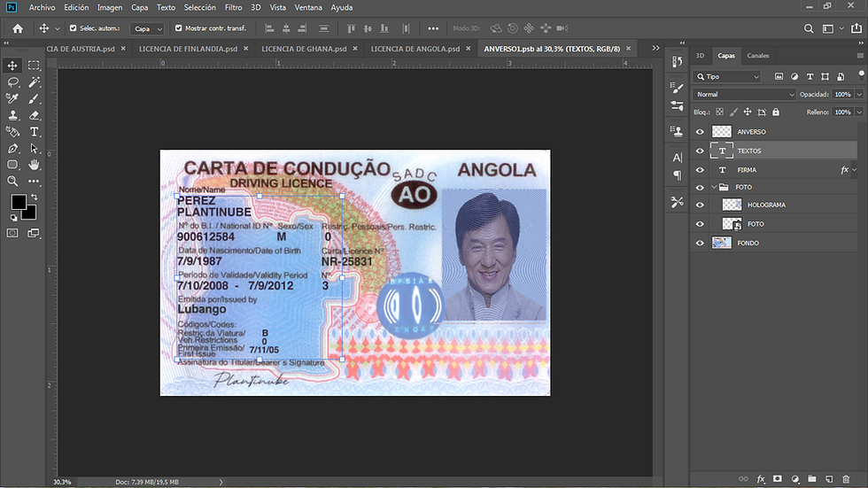Add a layer mask
The image size is (868, 488).
click(x=778, y=479)
